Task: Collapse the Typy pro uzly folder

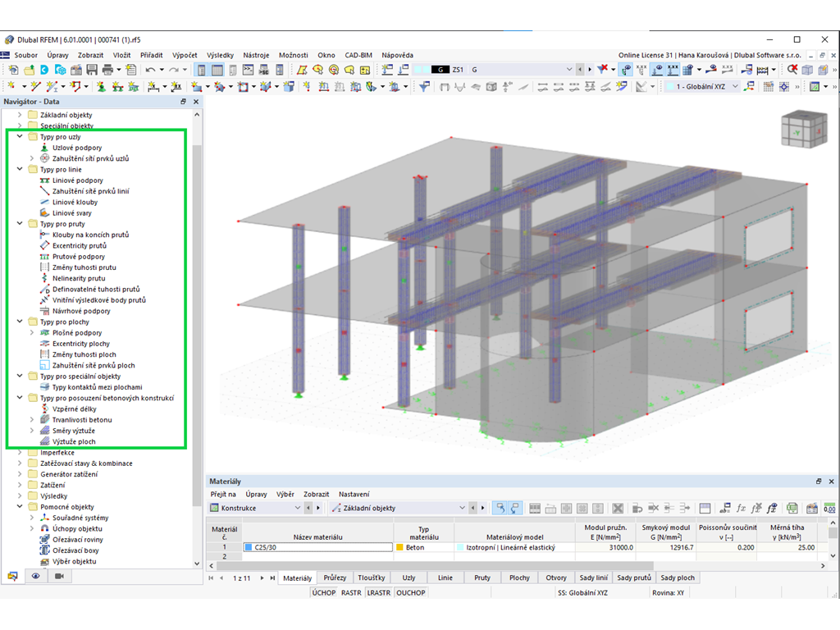Action: point(20,137)
